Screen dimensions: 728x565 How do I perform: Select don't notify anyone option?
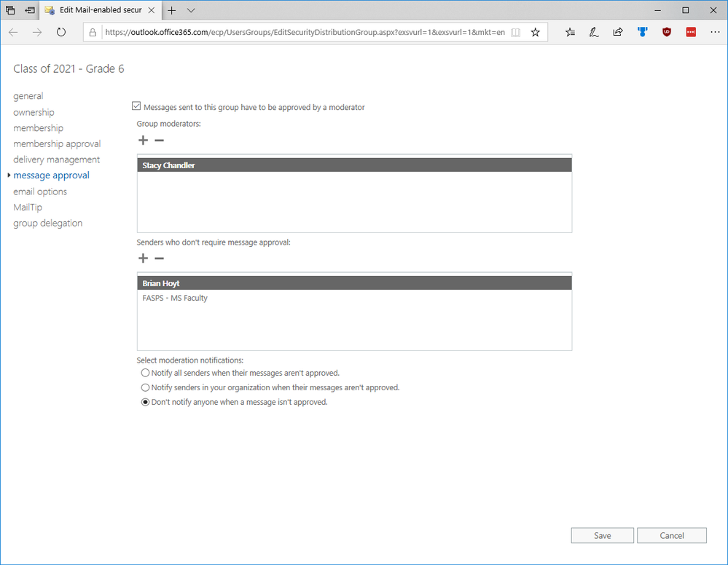click(145, 402)
